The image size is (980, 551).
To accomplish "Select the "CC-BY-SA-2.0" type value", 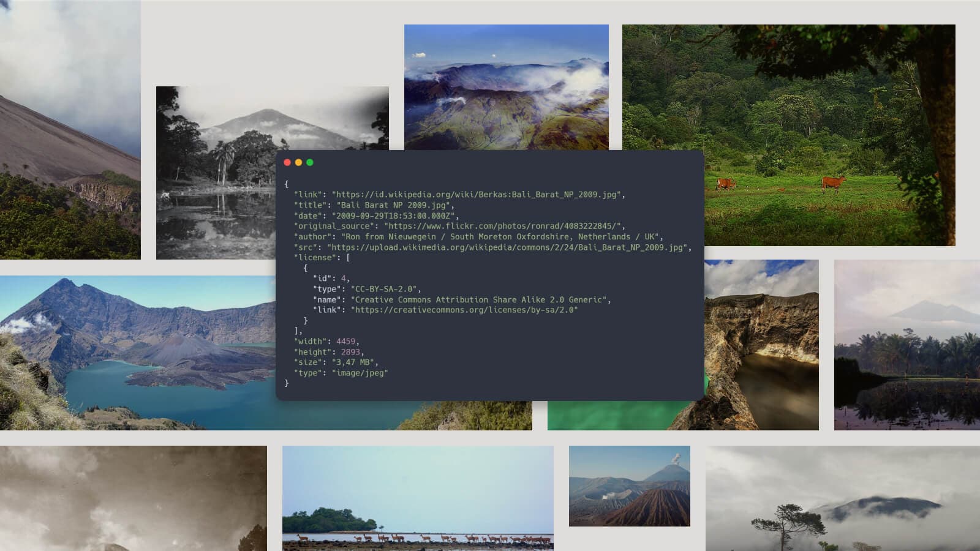I will pyautogui.click(x=383, y=289).
